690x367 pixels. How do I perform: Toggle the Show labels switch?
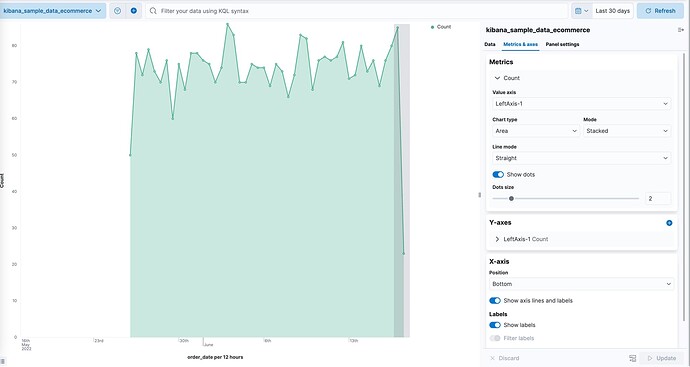495,325
